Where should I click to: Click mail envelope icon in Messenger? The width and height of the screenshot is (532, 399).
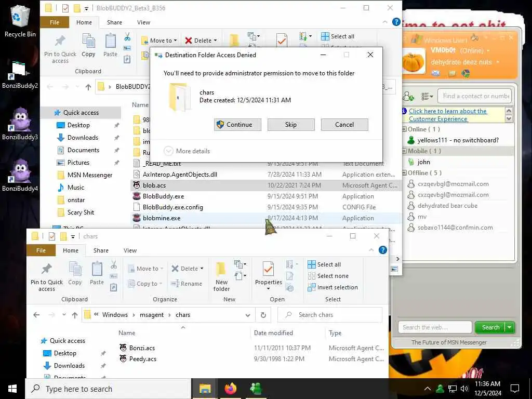pos(436,73)
